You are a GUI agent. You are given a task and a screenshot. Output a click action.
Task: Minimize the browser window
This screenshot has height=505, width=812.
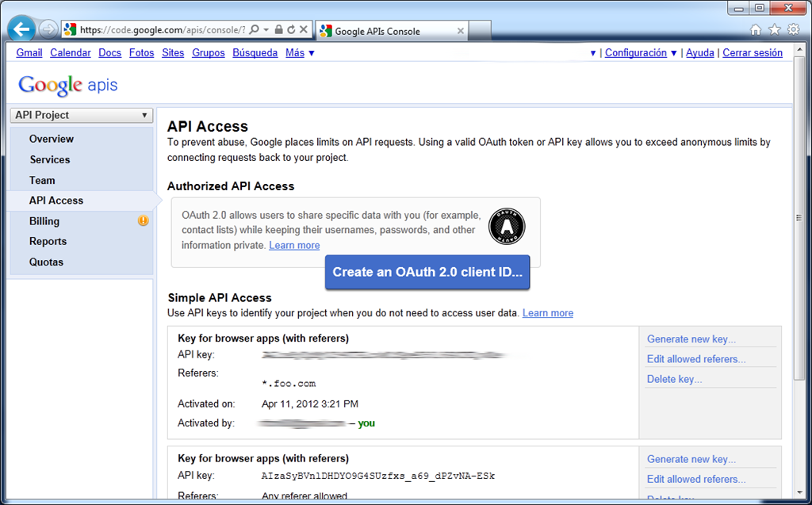[738, 8]
